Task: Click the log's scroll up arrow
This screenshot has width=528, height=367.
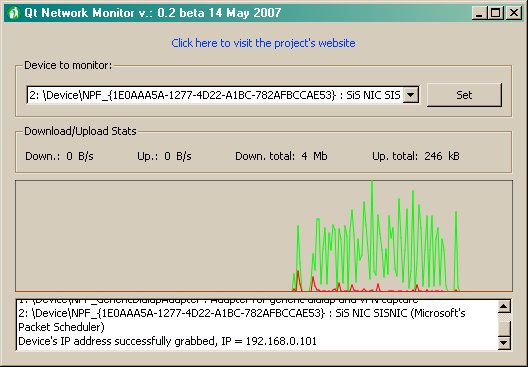Action: tap(504, 306)
